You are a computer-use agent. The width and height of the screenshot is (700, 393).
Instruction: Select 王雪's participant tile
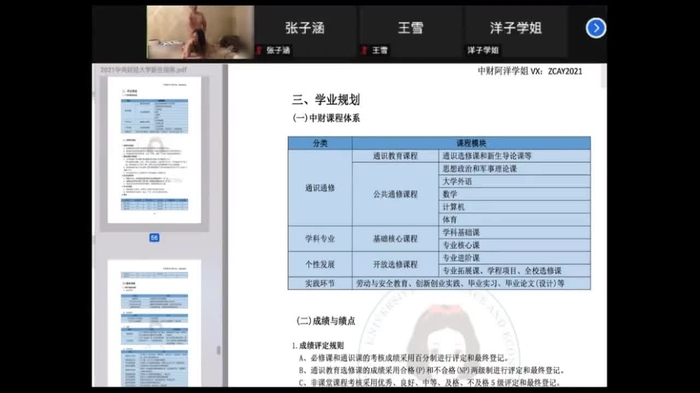pyautogui.click(x=411, y=32)
